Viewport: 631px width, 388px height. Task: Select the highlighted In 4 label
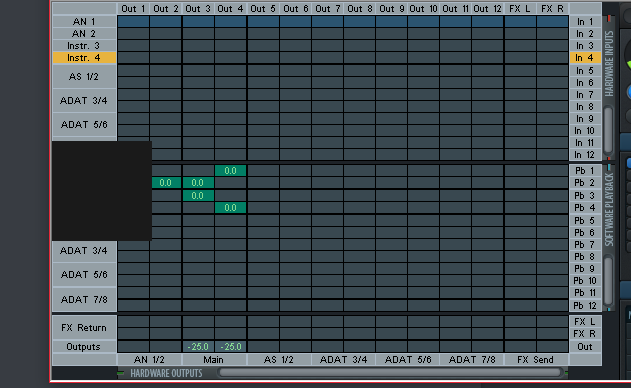click(x=585, y=58)
